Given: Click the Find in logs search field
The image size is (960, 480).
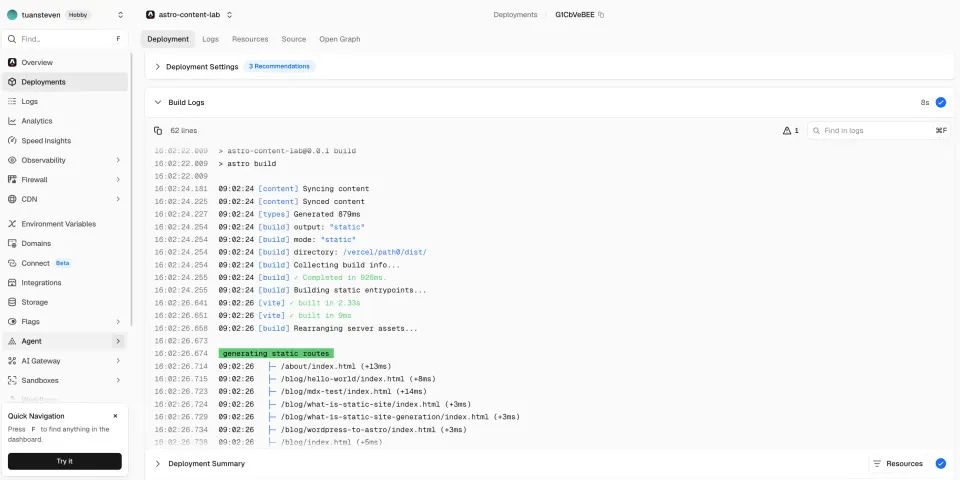Looking at the screenshot, I should pyautogui.click(x=878, y=130).
